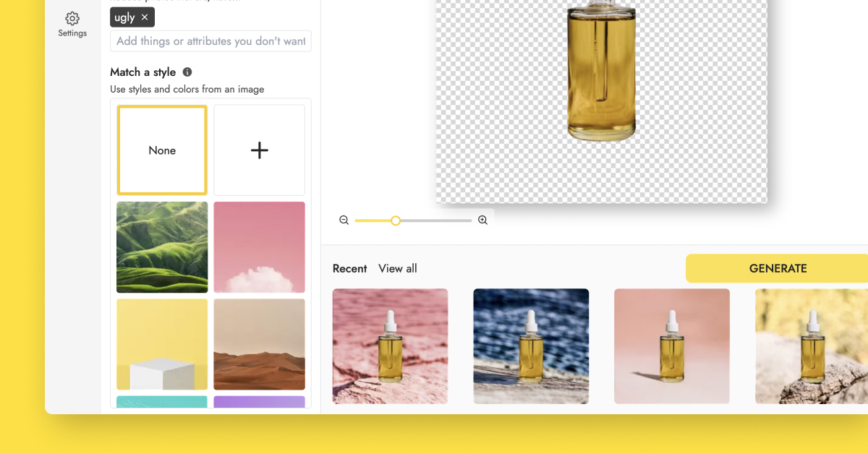Click the zoom in magnifier icon
The image size is (868, 454).
coord(482,220)
